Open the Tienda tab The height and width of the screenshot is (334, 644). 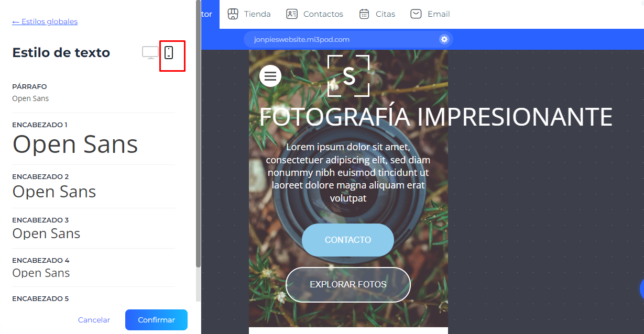coord(249,14)
